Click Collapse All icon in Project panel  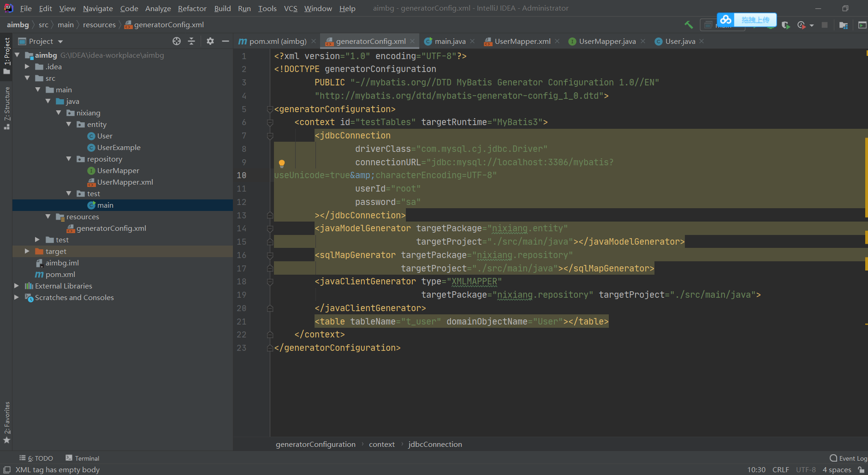[x=191, y=41]
